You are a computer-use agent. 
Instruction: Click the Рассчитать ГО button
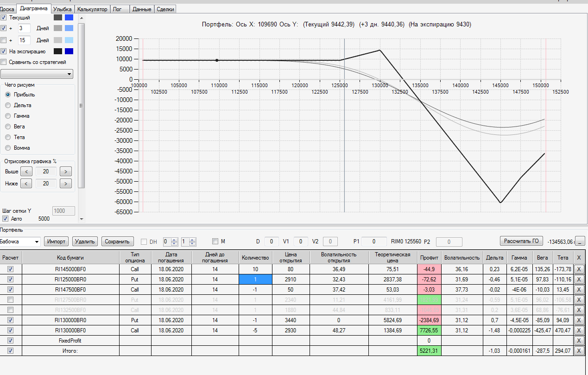[521, 241]
